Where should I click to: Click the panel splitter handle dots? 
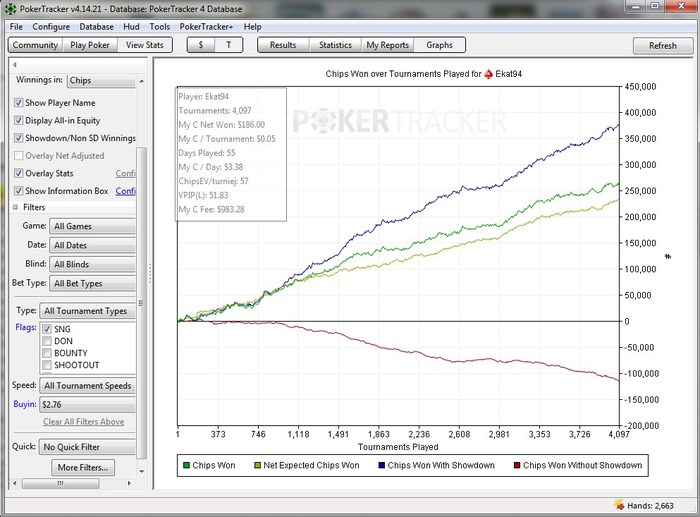click(x=150, y=273)
